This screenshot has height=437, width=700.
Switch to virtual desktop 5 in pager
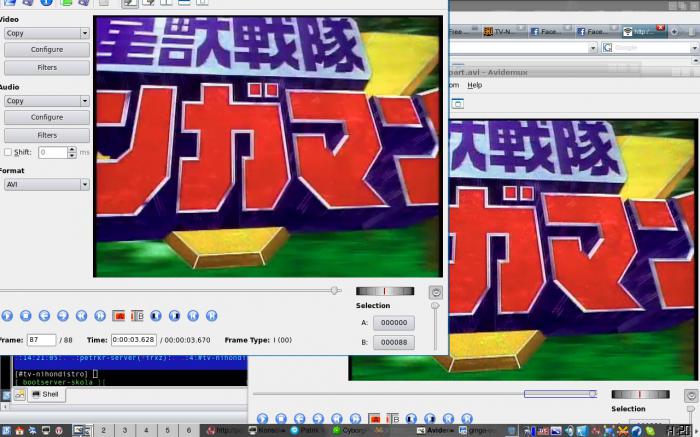167,430
